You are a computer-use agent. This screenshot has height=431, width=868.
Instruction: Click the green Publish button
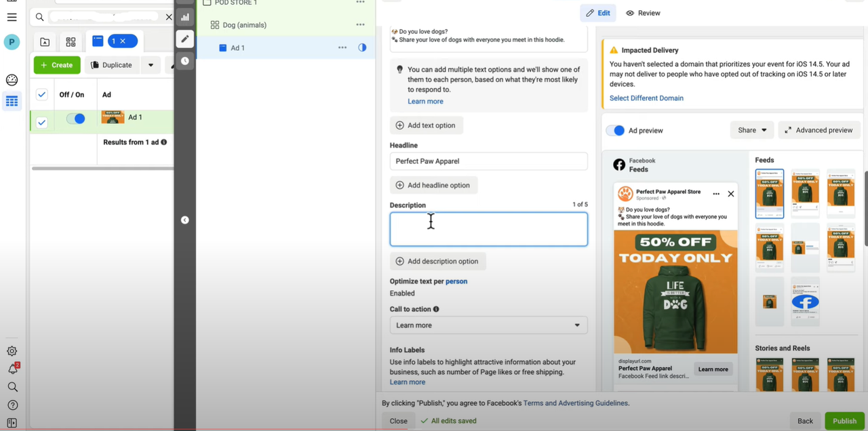coord(844,421)
